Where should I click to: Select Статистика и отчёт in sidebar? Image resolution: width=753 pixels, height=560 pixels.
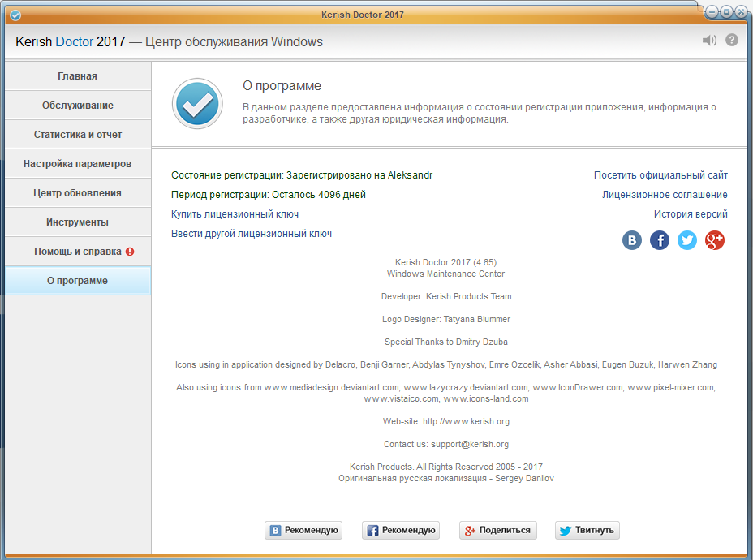point(77,135)
